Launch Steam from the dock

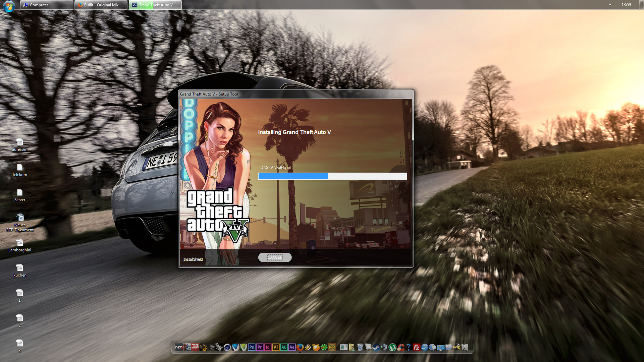(x=376, y=347)
